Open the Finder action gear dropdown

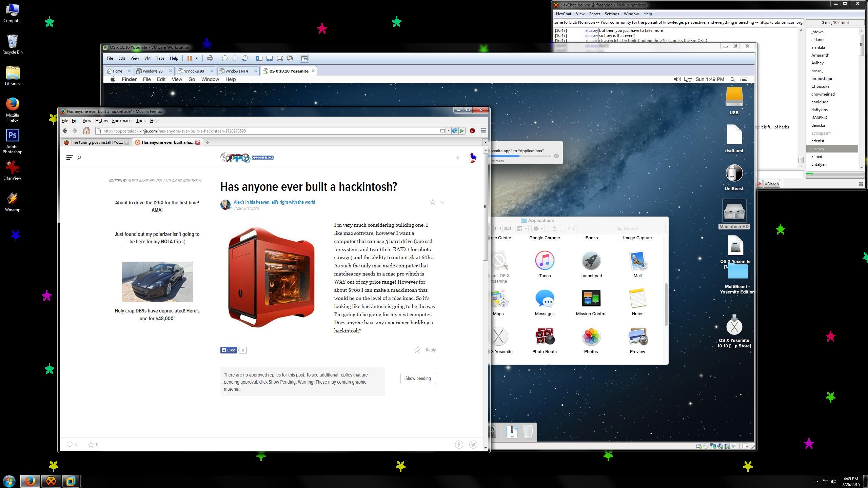[x=538, y=228]
